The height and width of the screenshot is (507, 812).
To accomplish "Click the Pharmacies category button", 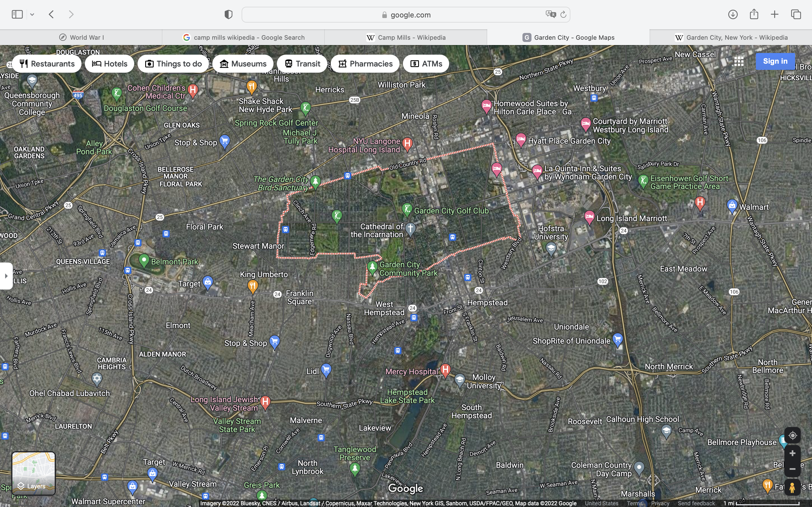I will 365,64.
